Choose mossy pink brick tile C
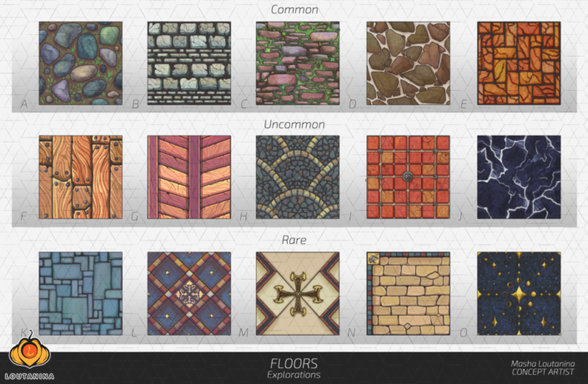 pos(298,63)
